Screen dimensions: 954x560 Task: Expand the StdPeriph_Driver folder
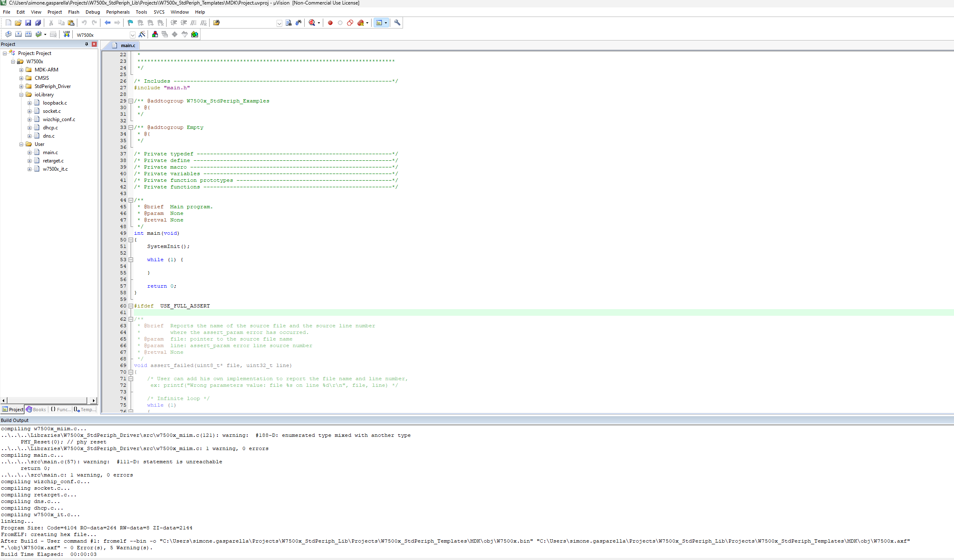tap(21, 86)
